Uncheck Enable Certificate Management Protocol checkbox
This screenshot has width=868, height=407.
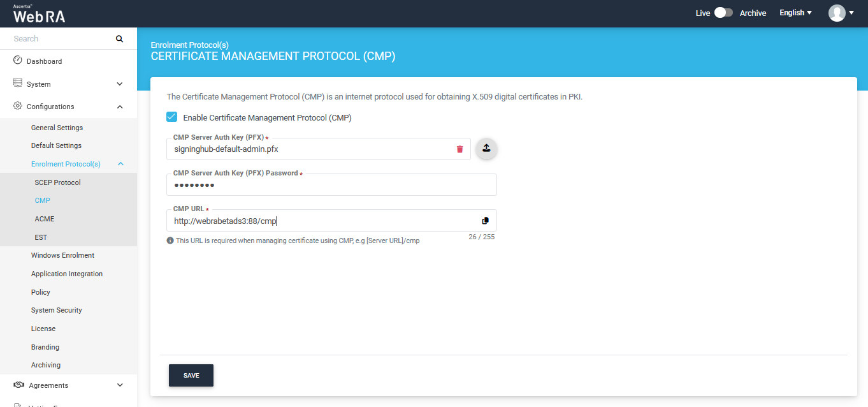point(171,117)
